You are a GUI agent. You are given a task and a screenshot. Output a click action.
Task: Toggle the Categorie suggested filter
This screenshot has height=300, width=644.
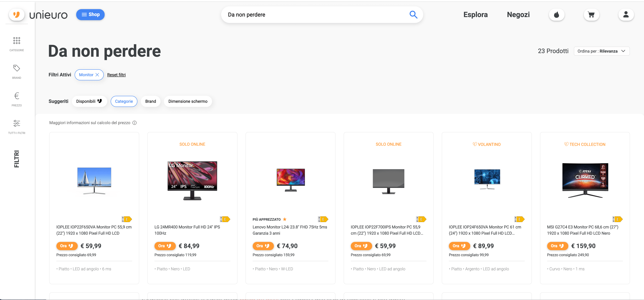tap(124, 101)
